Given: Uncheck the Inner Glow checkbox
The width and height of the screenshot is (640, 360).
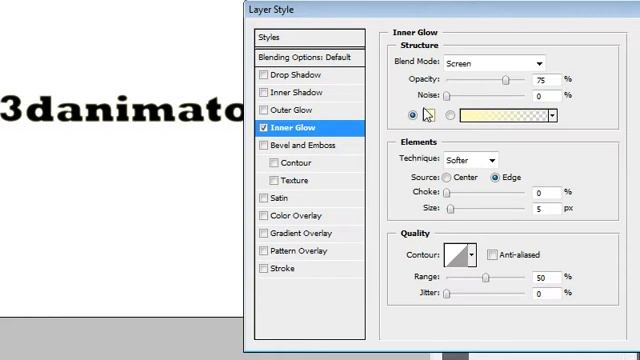Looking at the screenshot, I should pyautogui.click(x=263, y=128).
